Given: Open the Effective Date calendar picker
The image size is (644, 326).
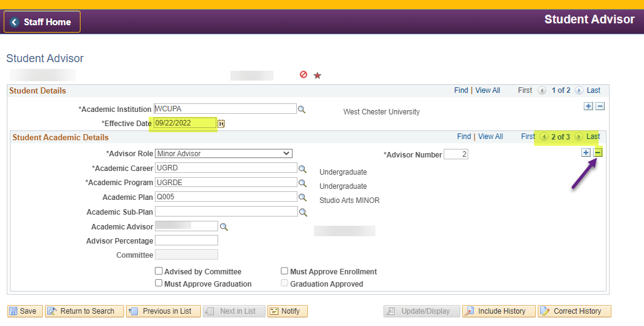Looking at the screenshot, I should tap(221, 124).
